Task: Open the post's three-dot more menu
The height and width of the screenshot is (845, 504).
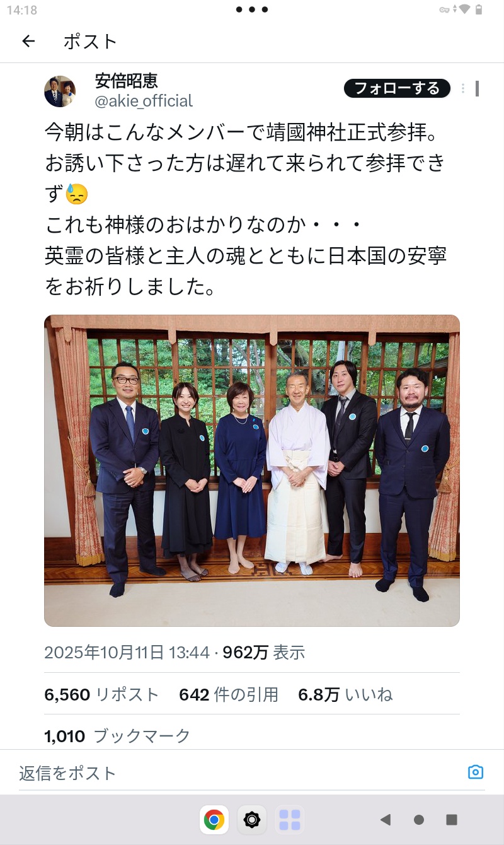Action: click(x=463, y=88)
